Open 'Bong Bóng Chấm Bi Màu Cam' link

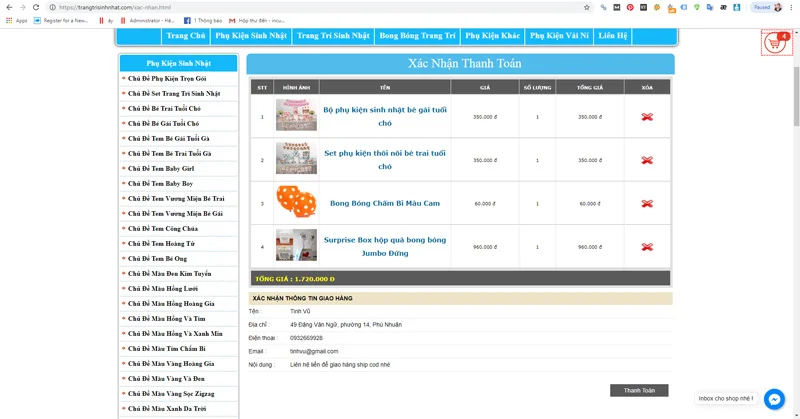point(385,203)
